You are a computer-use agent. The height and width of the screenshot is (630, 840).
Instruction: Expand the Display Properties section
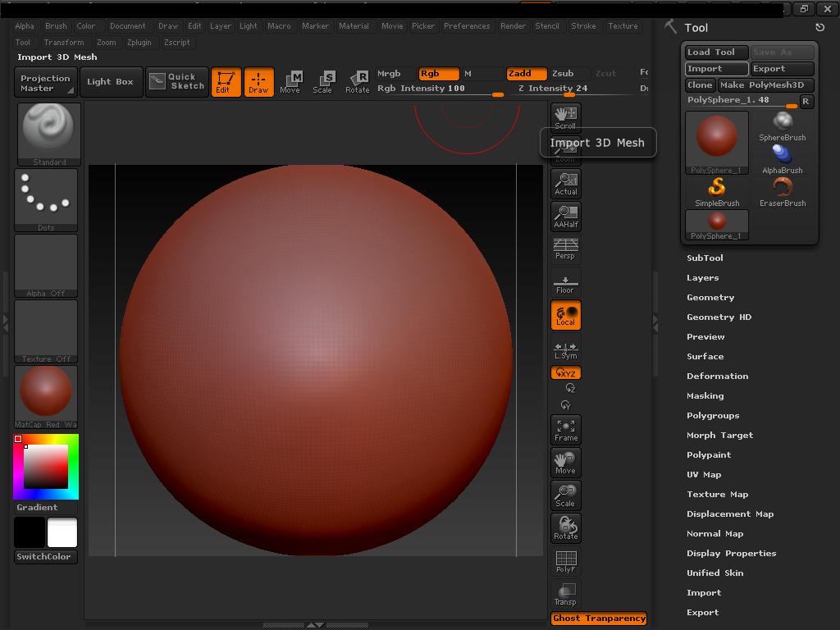pyautogui.click(x=731, y=554)
